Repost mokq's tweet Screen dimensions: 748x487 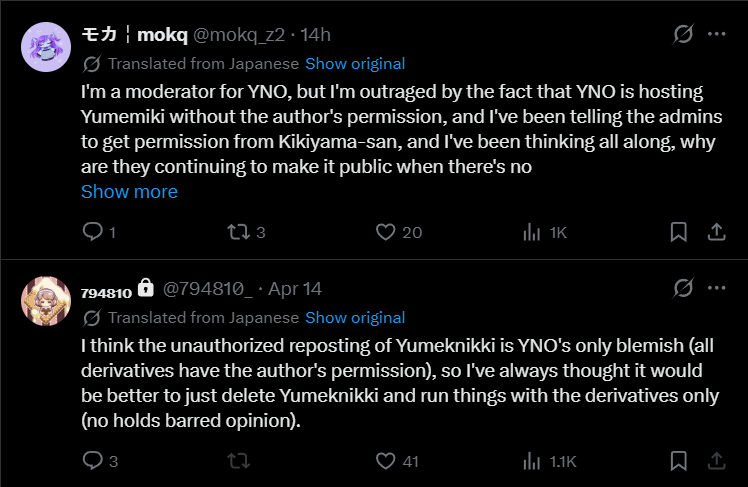pyautogui.click(x=238, y=232)
